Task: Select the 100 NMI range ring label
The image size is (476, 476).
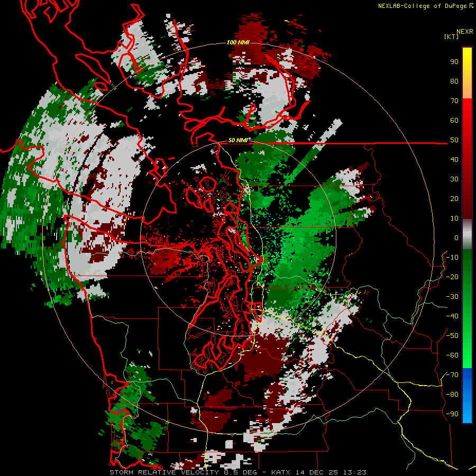Action: [x=239, y=42]
